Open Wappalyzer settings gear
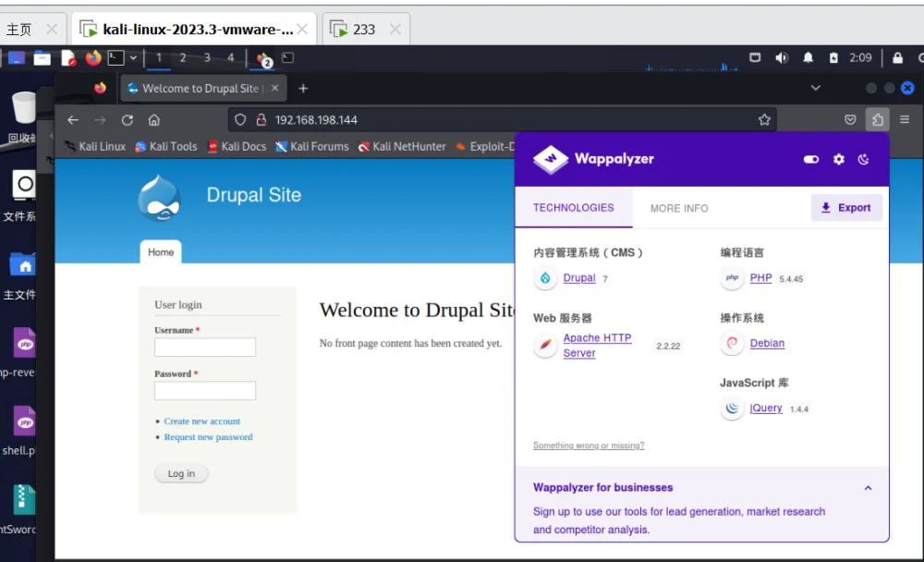The height and width of the screenshot is (562, 924). [x=839, y=159]
